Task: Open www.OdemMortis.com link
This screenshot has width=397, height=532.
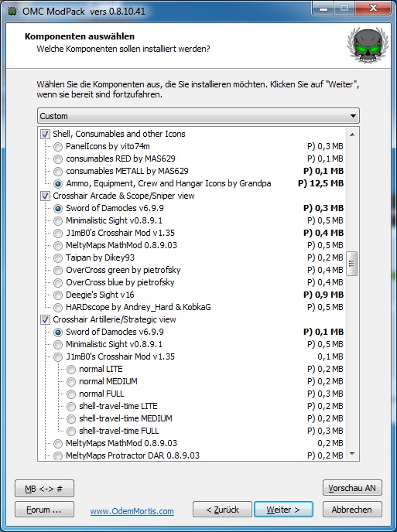Action: (132, 511)
